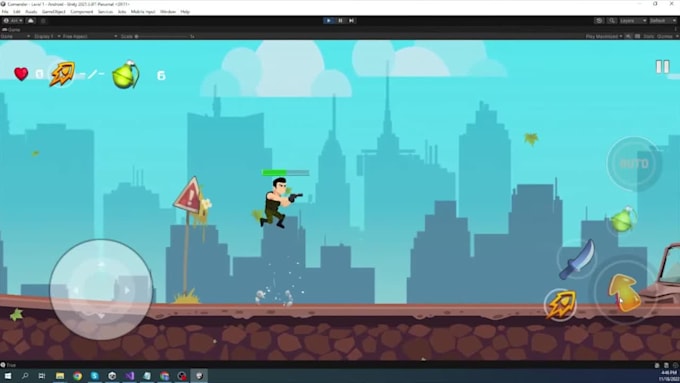Tap the blue knife melee button
This screenshot has height=383, width=680.
point(577,259)
